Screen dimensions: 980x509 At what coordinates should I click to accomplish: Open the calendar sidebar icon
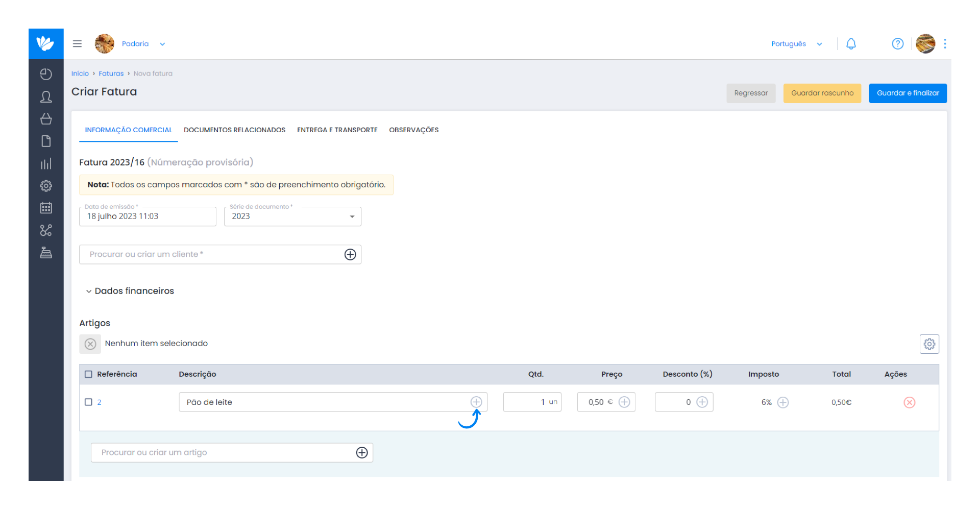[46, 208]
